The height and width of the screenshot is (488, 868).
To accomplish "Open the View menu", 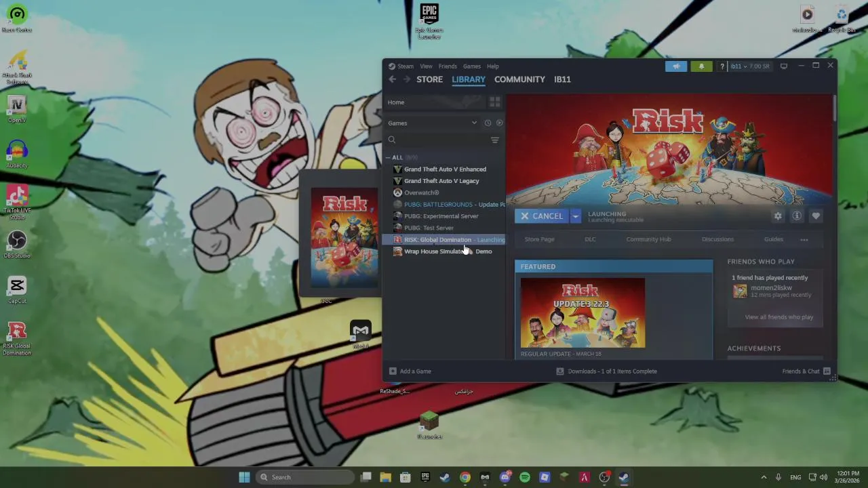I will click(426, 66).
